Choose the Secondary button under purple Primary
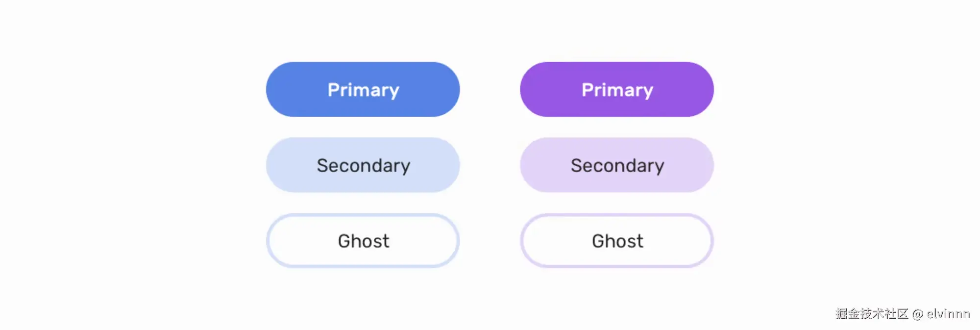This screenshot has height=330, width=980. (616, 165)
